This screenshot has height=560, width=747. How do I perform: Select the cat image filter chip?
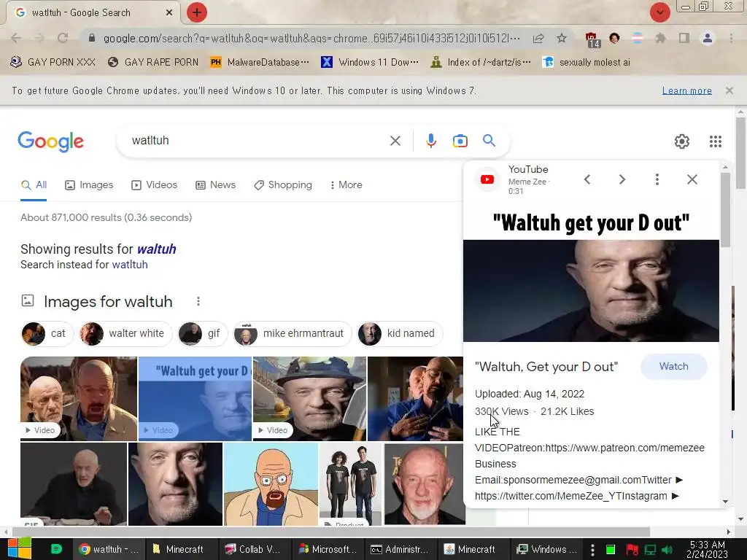47,333
